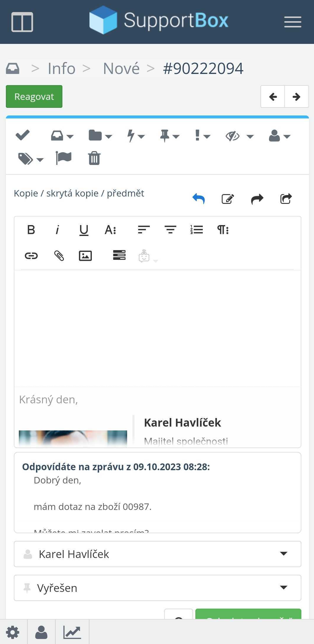Click the flag icon

pos(64,158)
